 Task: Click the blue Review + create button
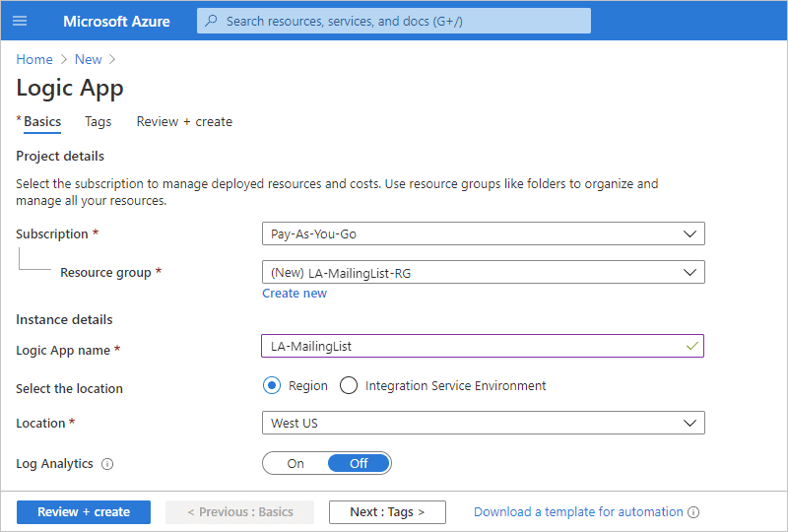pos(84,512)
